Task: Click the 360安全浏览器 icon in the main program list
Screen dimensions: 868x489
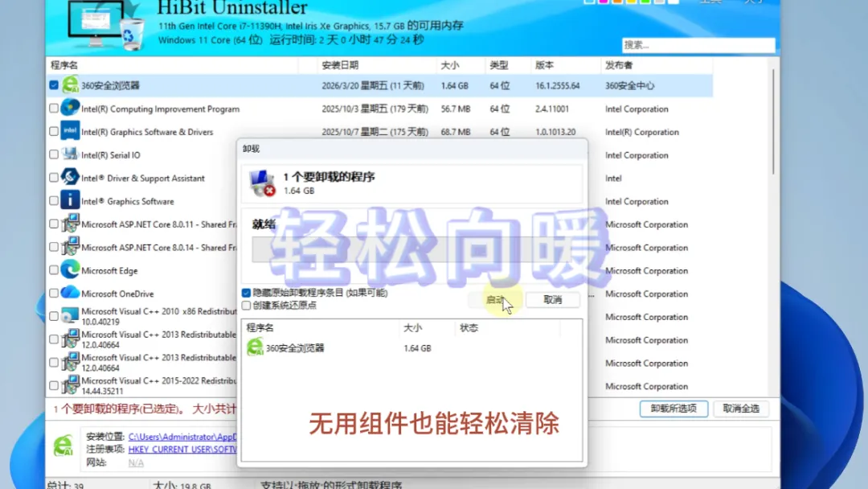Action: [x=70, y=84]
